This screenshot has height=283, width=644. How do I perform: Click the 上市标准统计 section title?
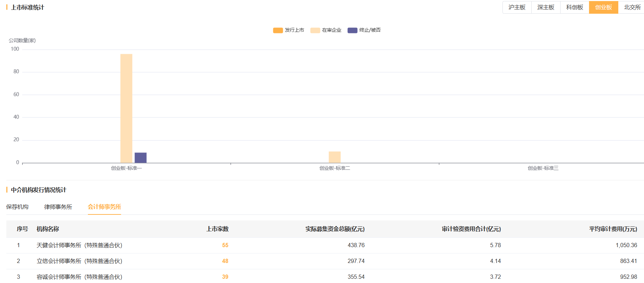[27, 7]
